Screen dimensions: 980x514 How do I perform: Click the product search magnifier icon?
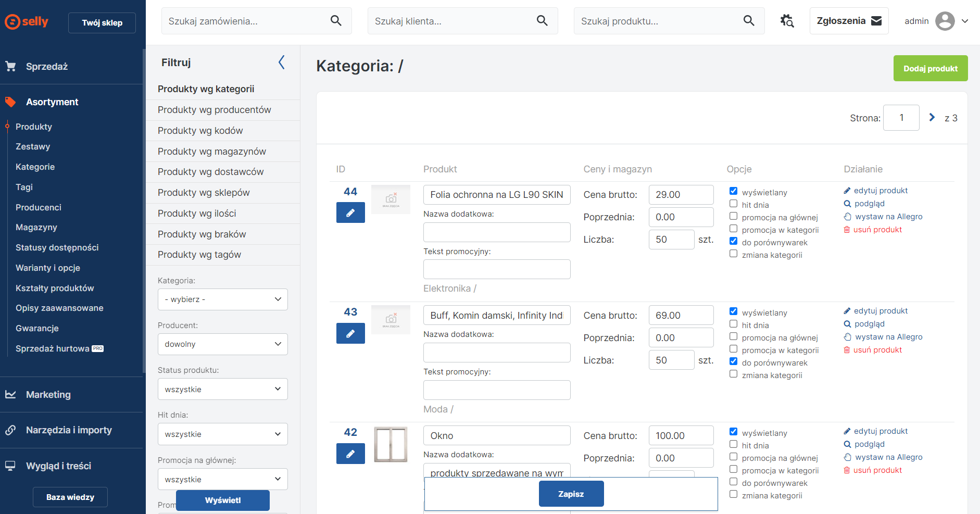tap(748, 21)
